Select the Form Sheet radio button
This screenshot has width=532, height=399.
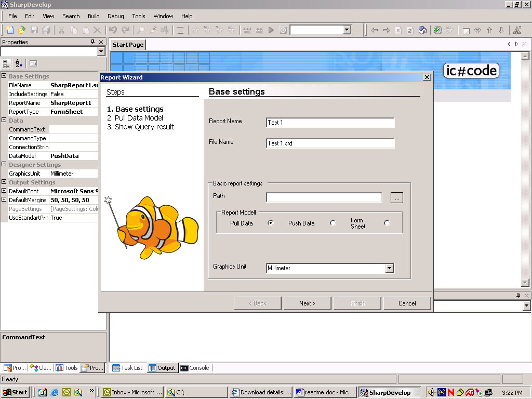387,223
